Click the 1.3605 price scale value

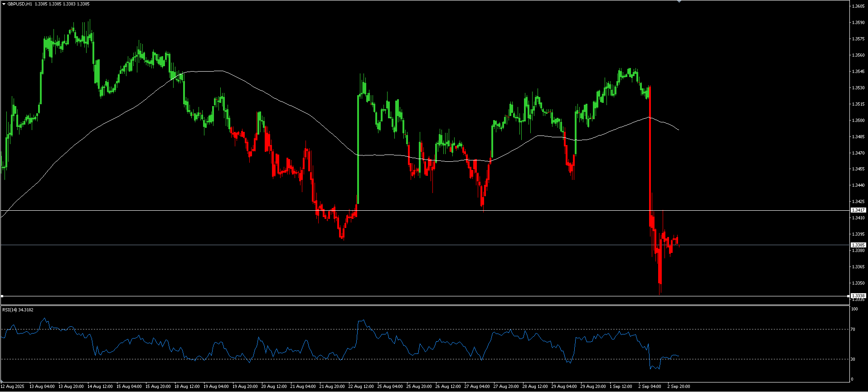[x=858, y=6]
